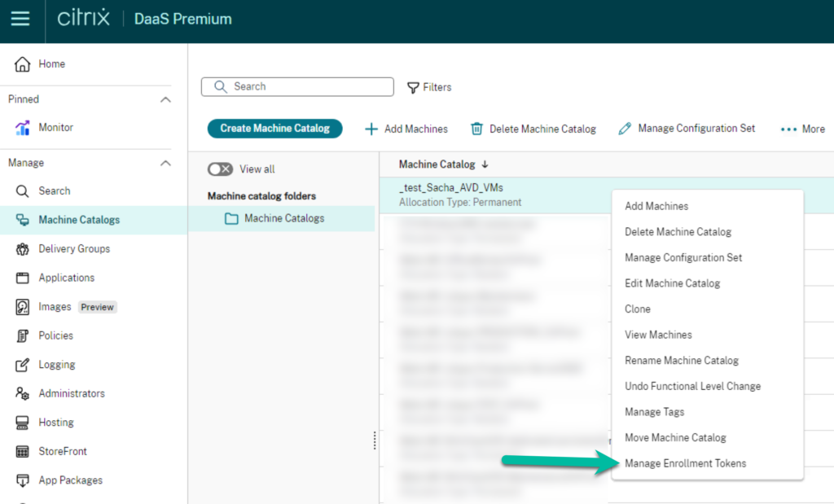The image size is (834, 504).
Task: Open the Policies section
Action: (x=55, y=335)
